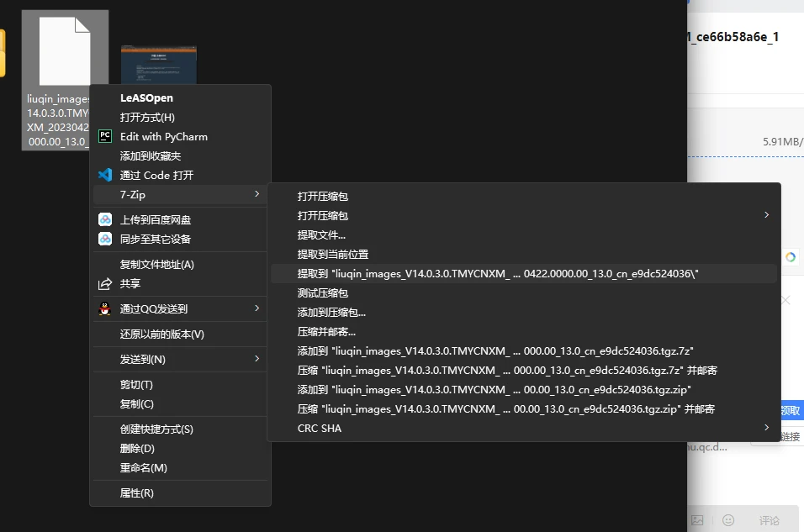Open the 7-Zip menu entry
The height and width of the screenshot is (532, 804).
point(180,195)
